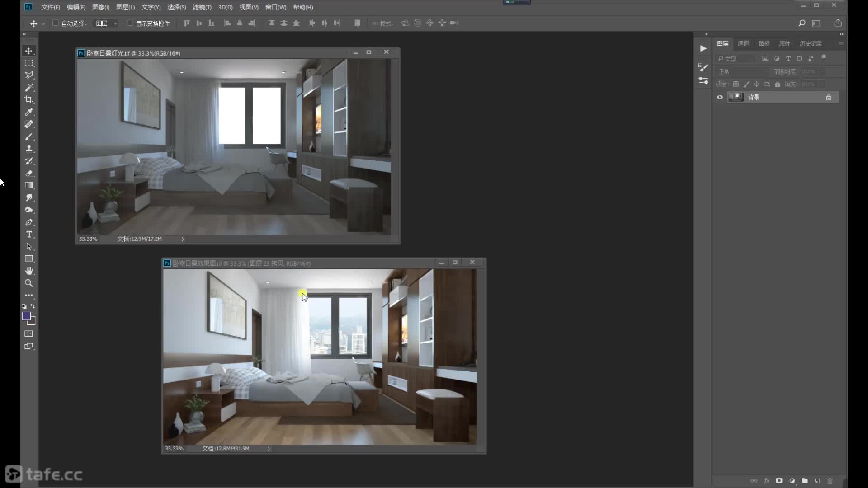868x488 pixels.
Task: Select the Eraser tool
Action: 29,173
